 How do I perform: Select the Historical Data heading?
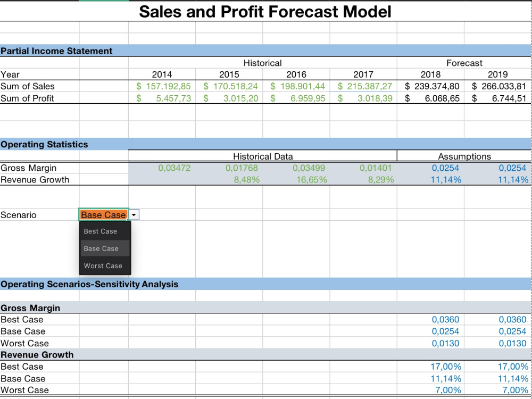pyautogui.click(x=263, y=156)
